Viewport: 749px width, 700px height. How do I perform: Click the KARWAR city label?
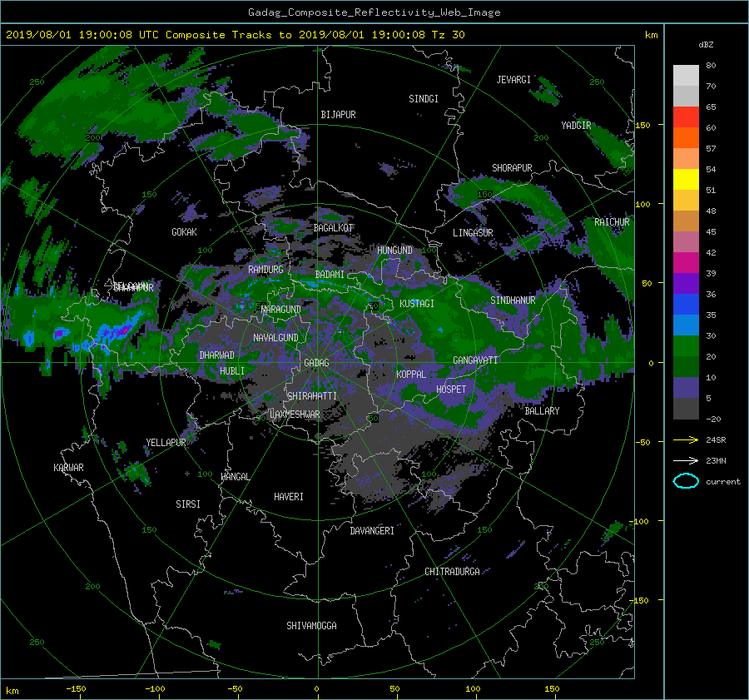(x=68, y=468)
